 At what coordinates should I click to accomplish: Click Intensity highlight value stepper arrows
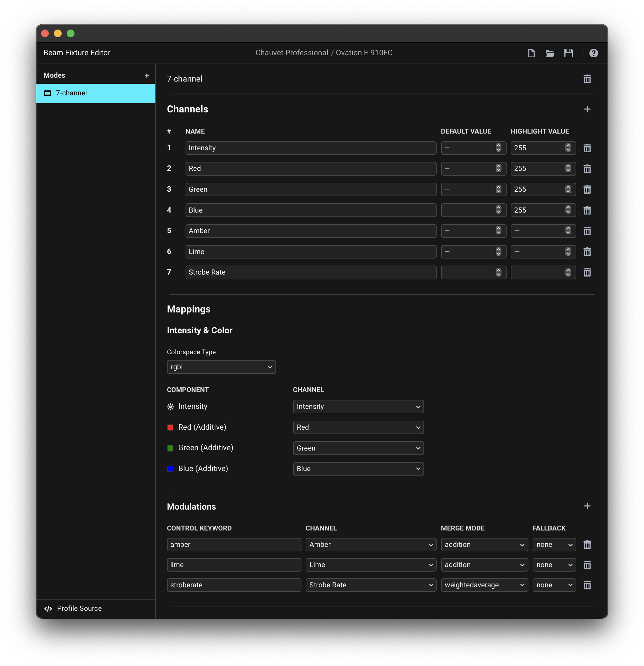(568, 148)
